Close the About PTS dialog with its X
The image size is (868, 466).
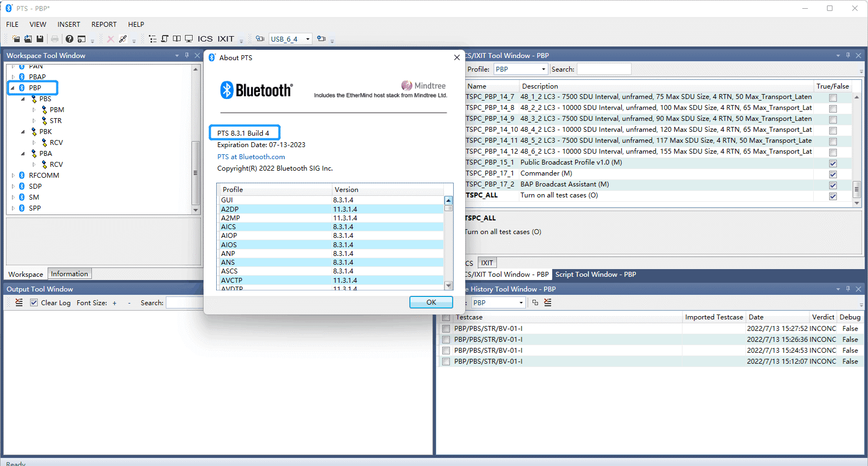point(457,57)
